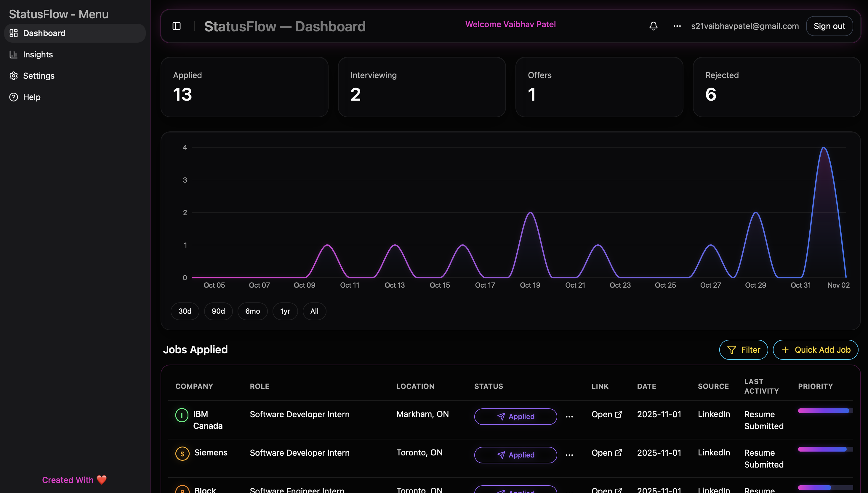Viewport: 868px width, 493px height.
Task: Open Settings via the gear icon
Action: [14, 75]
